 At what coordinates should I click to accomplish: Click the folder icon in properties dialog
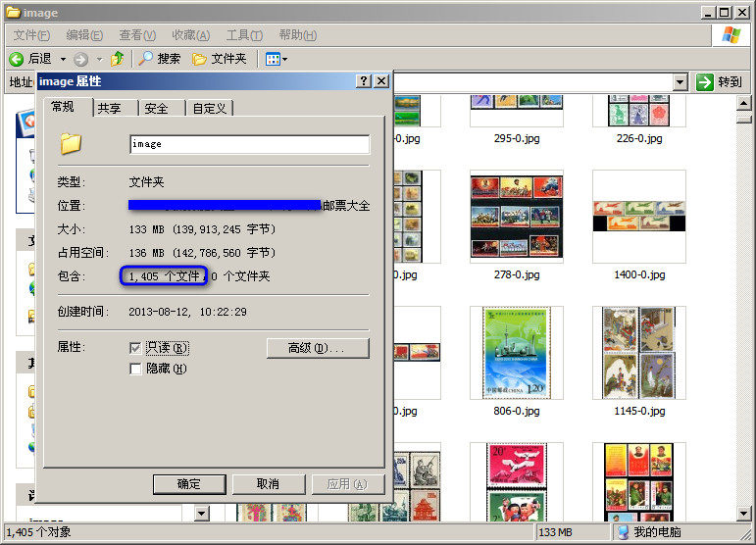71,143
